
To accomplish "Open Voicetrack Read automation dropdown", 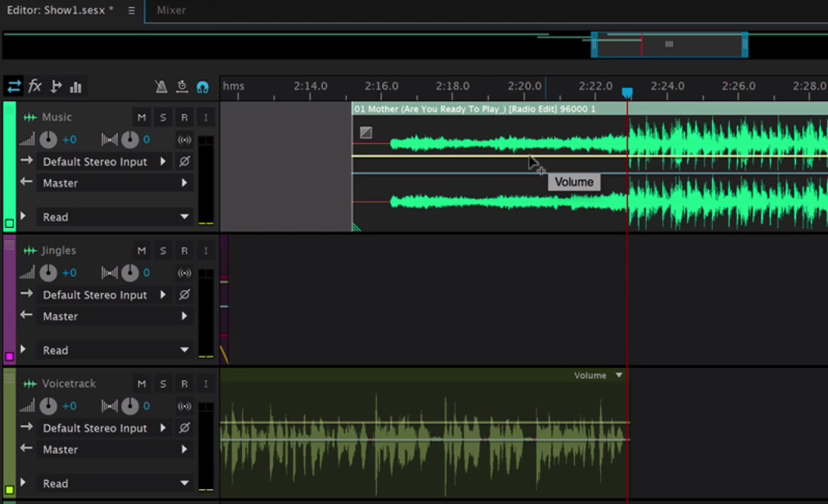I will point(114,484).
